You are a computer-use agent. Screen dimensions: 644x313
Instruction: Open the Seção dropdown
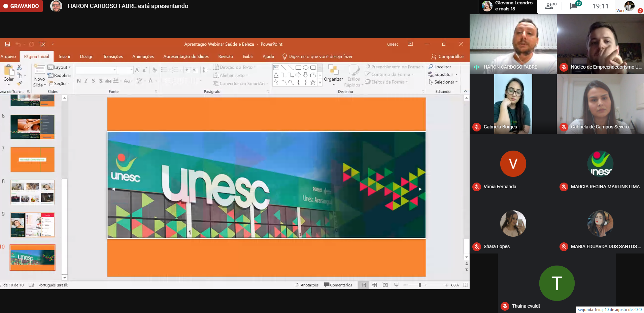coord(59,83)
